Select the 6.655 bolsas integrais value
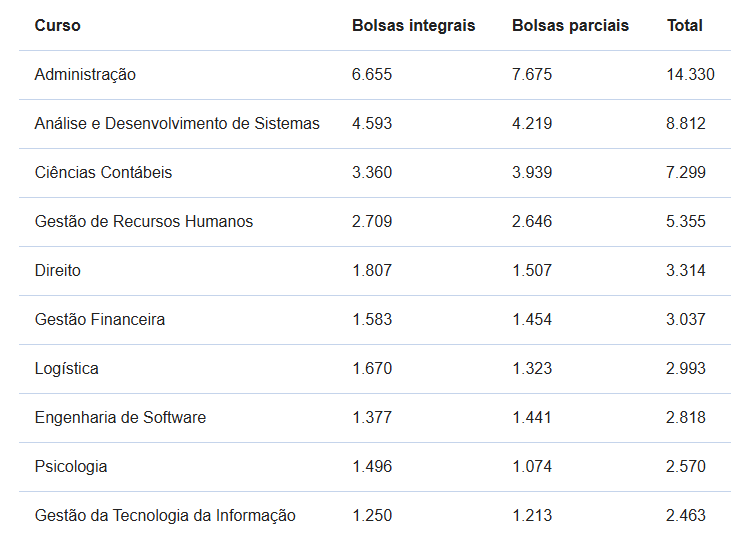 [372, 75]
